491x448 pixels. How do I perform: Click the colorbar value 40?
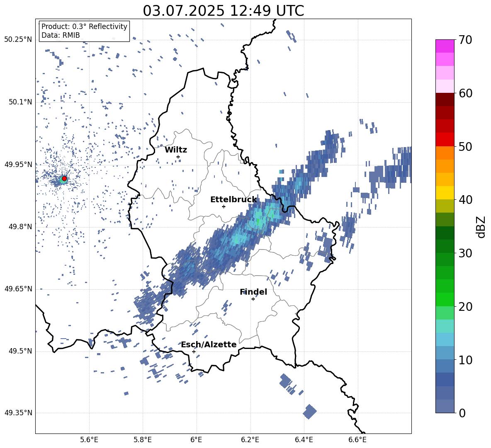[x=465, y=200]
